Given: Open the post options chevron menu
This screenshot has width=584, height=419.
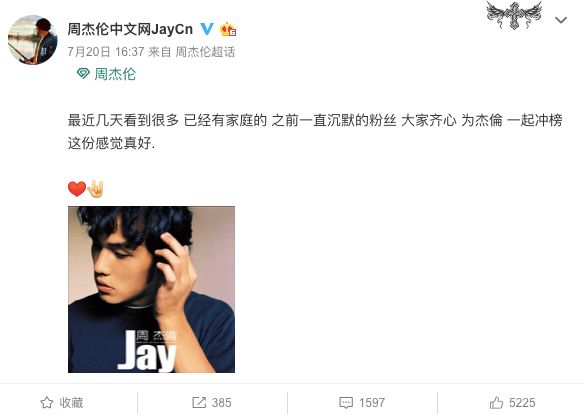Looking at the screenshot, I should click(x=561, y=20).
